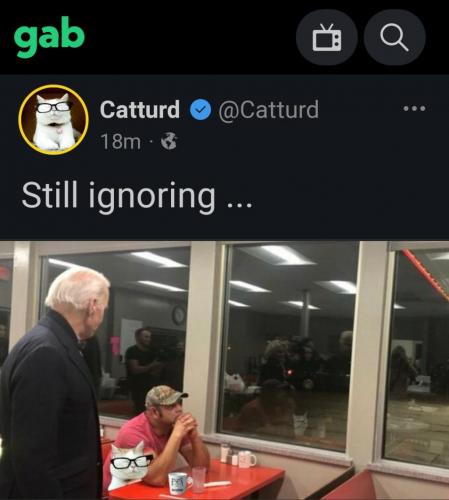Visit the @Catturd handle profile
The width and height of the screenshot is (449, 500).
[x=269, y=110]
